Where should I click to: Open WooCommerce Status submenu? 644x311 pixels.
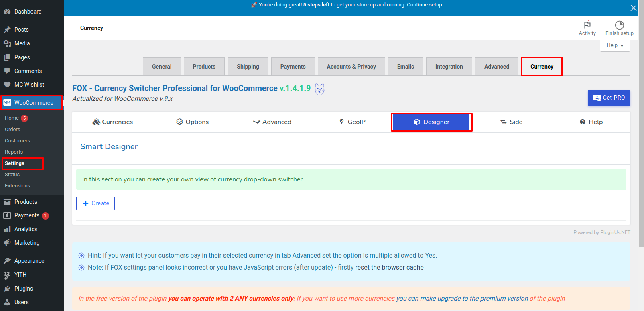pos(12,175)
